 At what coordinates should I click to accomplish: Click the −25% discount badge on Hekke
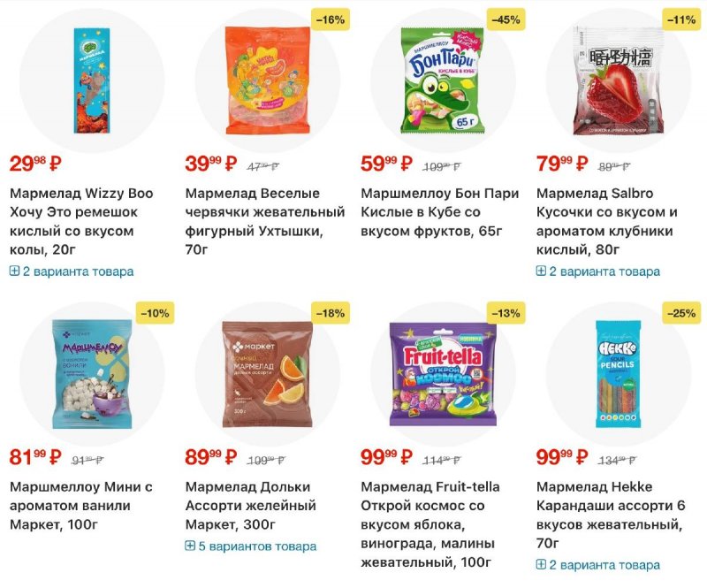click(681, 313)
